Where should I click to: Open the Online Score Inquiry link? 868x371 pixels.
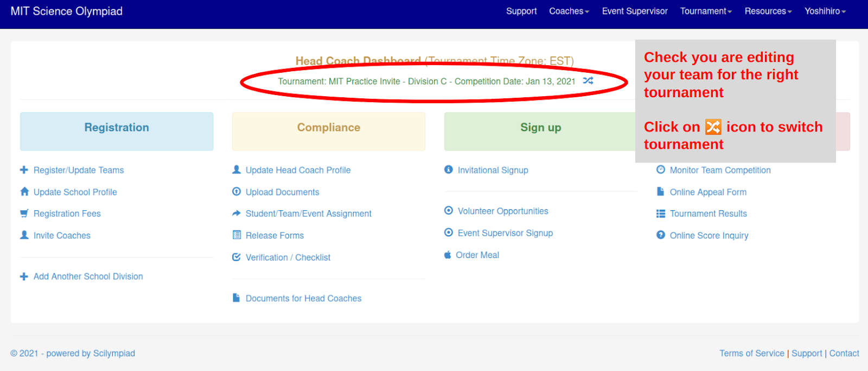709,235
